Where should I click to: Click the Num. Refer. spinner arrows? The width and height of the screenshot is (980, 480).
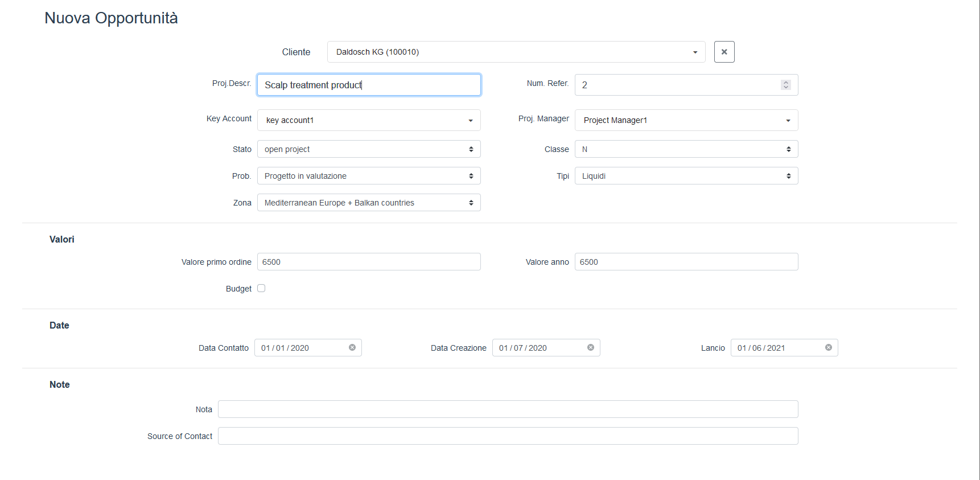786,85
